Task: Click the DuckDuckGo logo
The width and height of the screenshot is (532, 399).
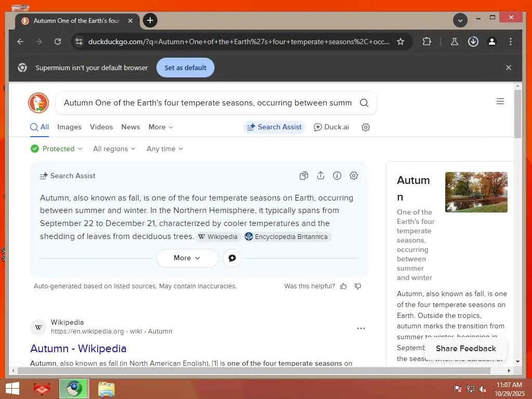Action: (x=38, y=103)
